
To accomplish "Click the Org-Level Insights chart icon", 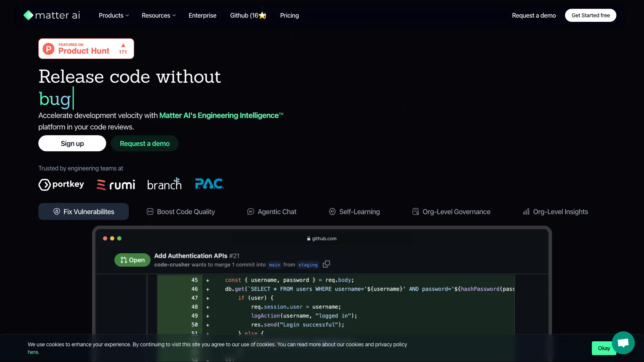I will point(526,211).
